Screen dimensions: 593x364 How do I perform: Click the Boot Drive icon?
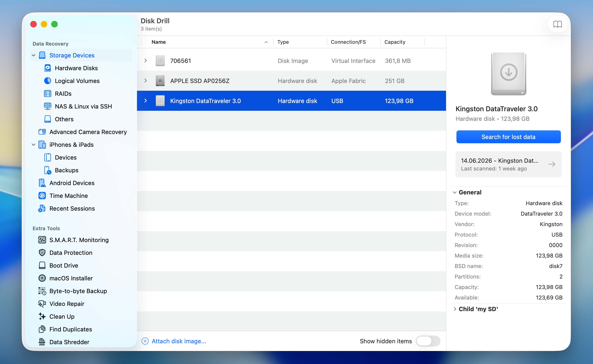click(42, 266)
